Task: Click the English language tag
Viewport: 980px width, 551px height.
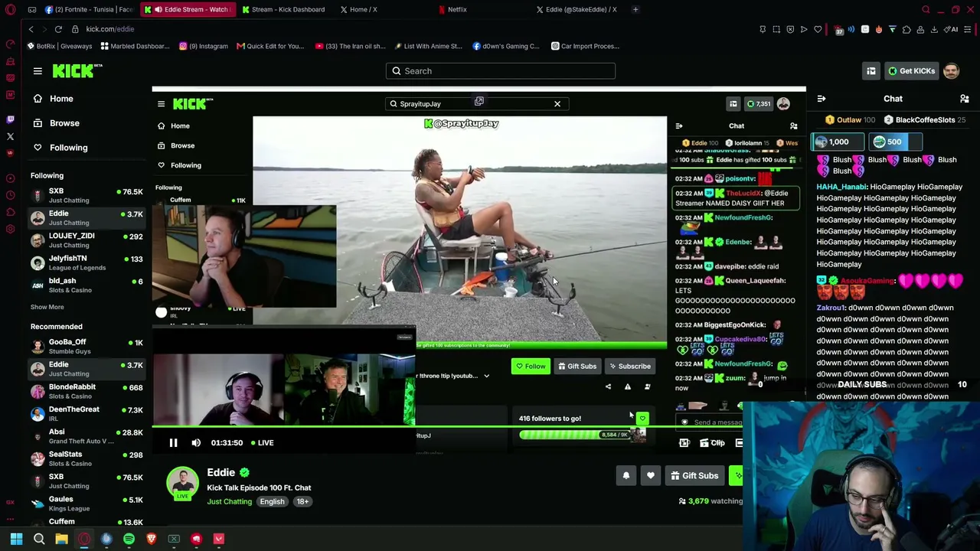Action: tap(272, 501)
